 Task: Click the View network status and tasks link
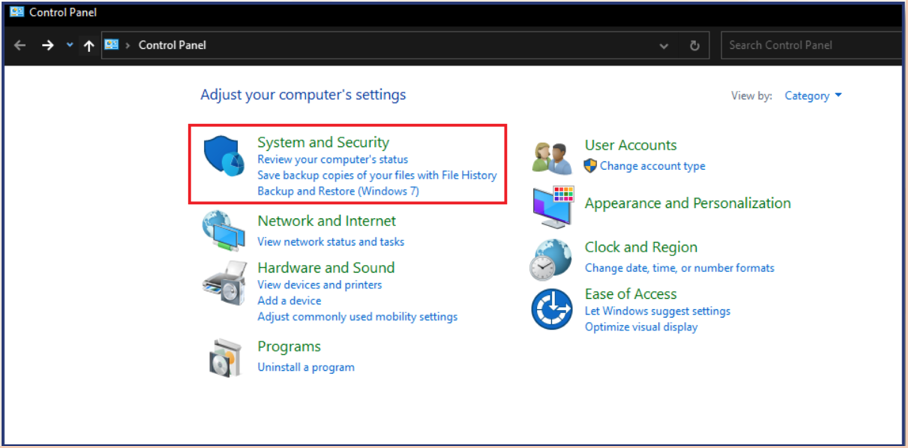[331, 241]
